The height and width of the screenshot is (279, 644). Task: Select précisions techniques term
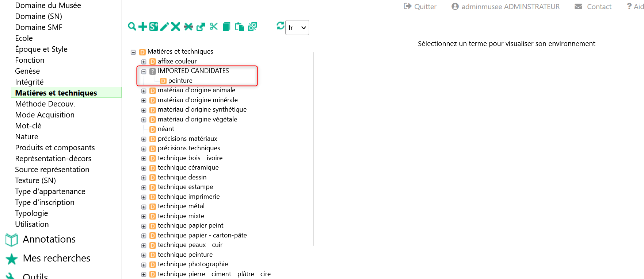[189, 148]
